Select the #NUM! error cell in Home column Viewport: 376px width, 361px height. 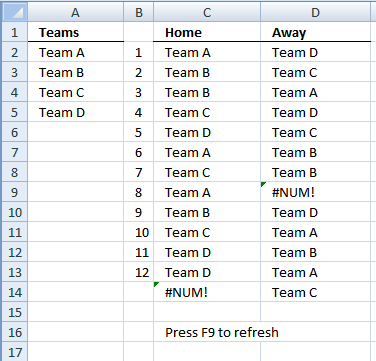207,292
